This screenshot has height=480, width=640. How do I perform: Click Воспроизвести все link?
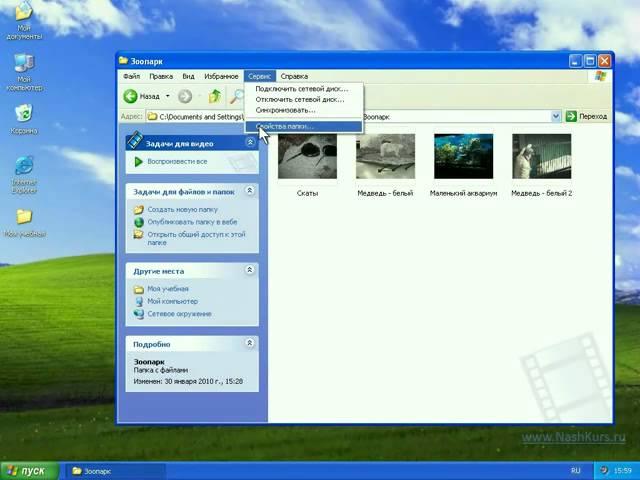coord(177,162)
